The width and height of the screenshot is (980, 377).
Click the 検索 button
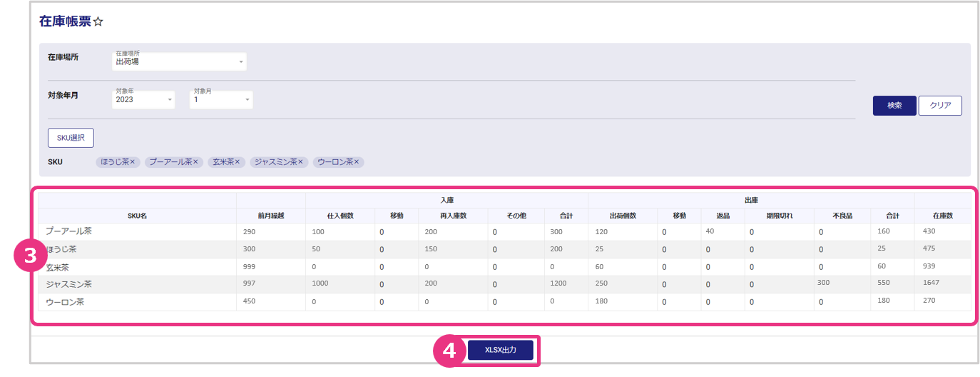[894, 106]
